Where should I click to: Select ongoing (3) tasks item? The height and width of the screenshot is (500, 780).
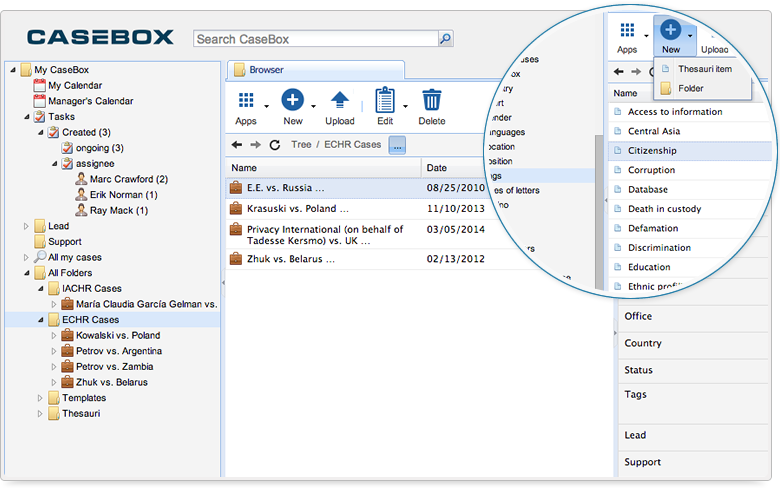point(99,148)
